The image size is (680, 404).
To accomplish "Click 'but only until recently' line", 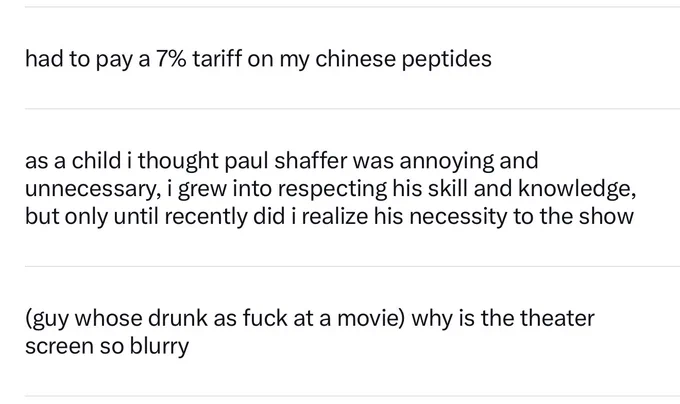I will (x=136, y=217).
